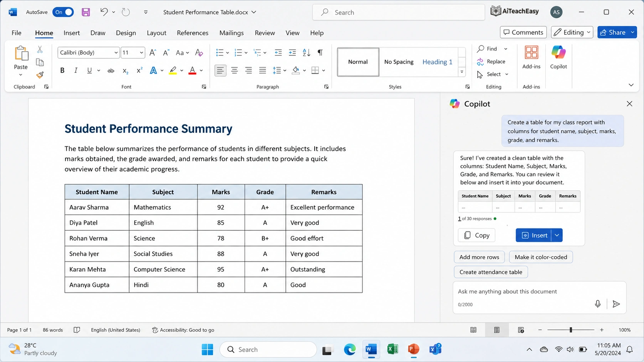Click the Comments button

pos(523,32)
